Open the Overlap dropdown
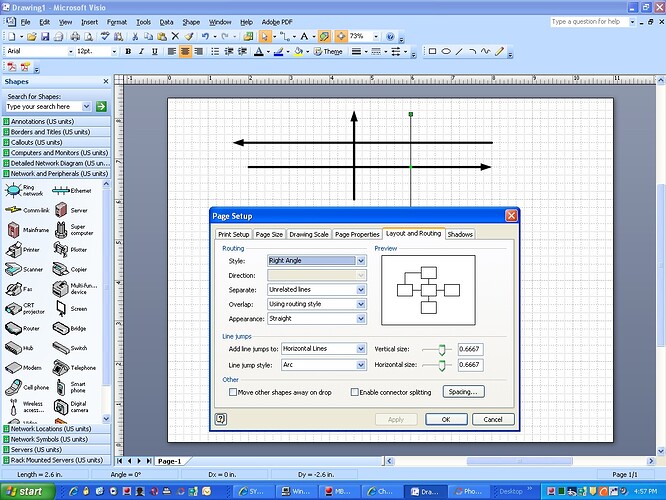666x500 pixels. (361, 304)
